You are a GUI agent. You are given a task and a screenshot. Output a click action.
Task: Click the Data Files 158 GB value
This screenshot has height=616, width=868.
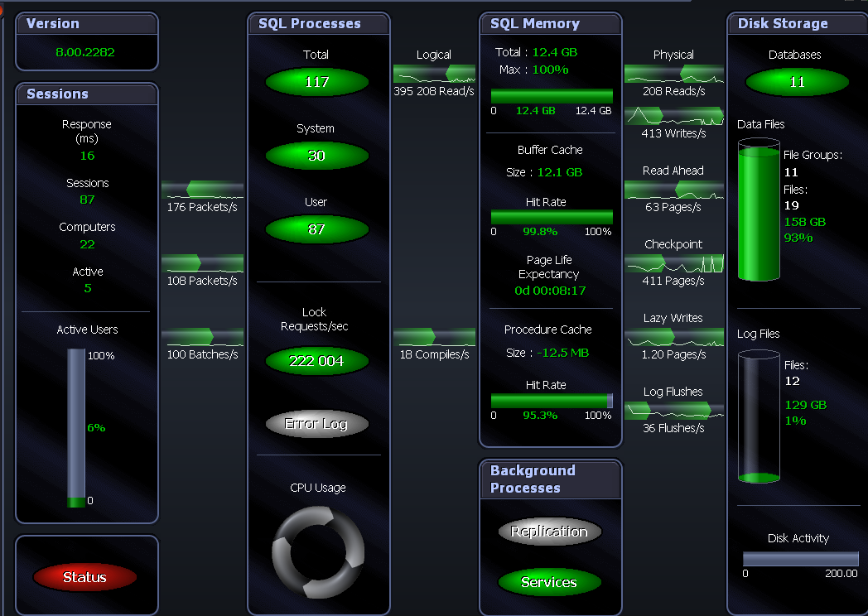tap(805, 222)
